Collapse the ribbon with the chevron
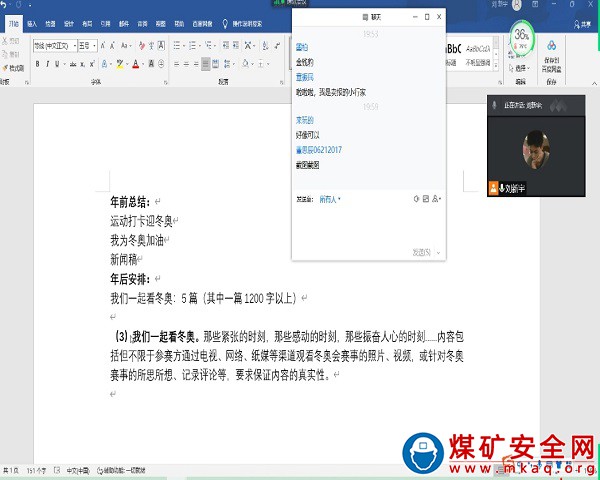600x480 pixels. 594,83
